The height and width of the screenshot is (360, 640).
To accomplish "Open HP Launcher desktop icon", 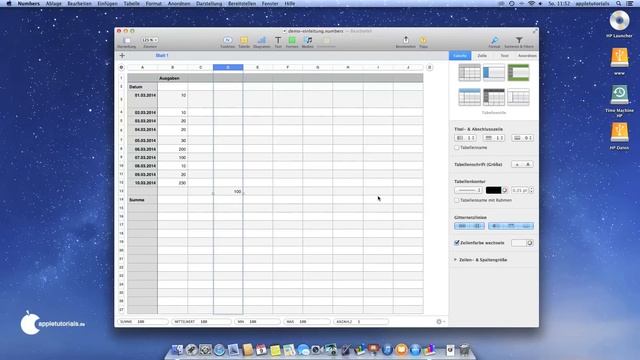I will pos(619,24).
